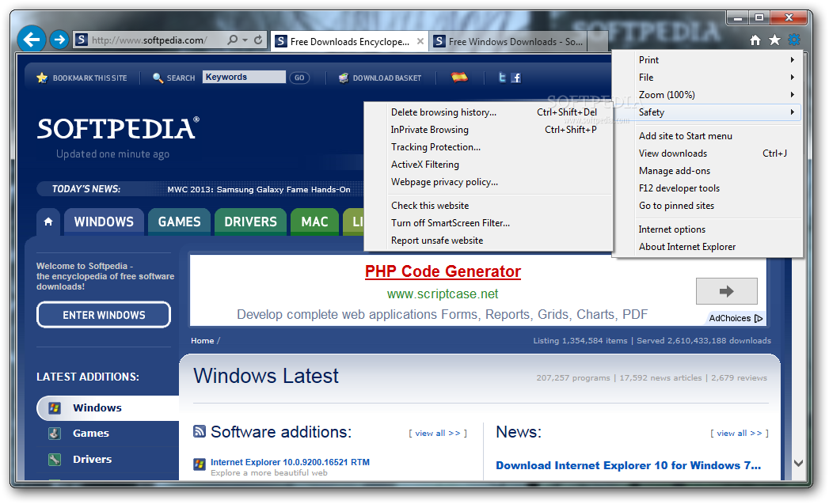Open Webpage privacy policy...
829x504 pixels.
pos(488,182)
